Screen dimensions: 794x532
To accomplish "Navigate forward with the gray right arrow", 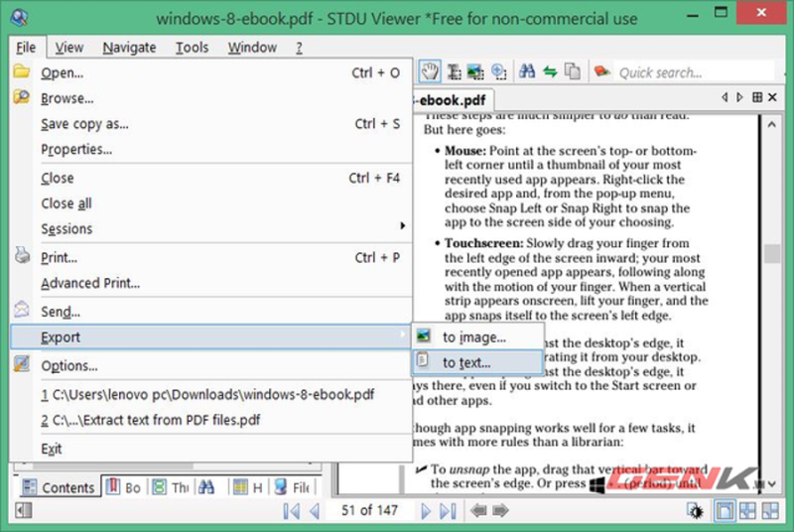I will pyautogui.click(x=500, y=510).
